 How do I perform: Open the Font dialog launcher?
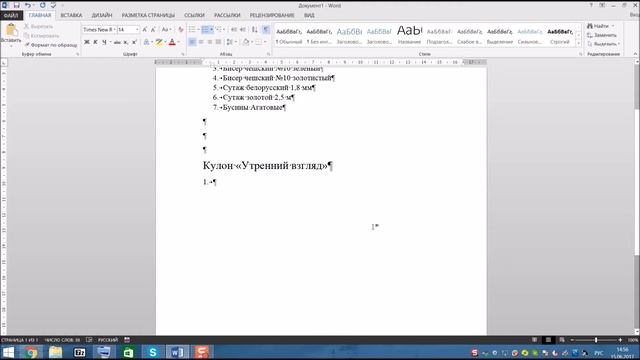pyautogui.click(x=182, y=54)
